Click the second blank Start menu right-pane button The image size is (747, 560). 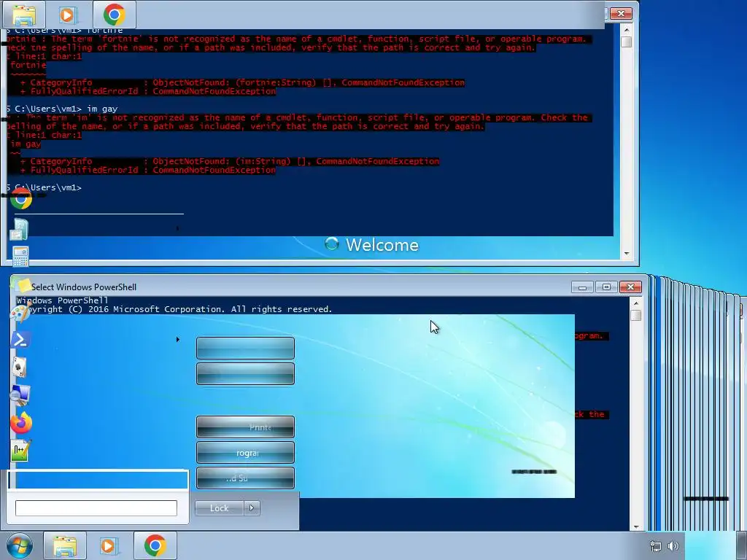point(245,374)
